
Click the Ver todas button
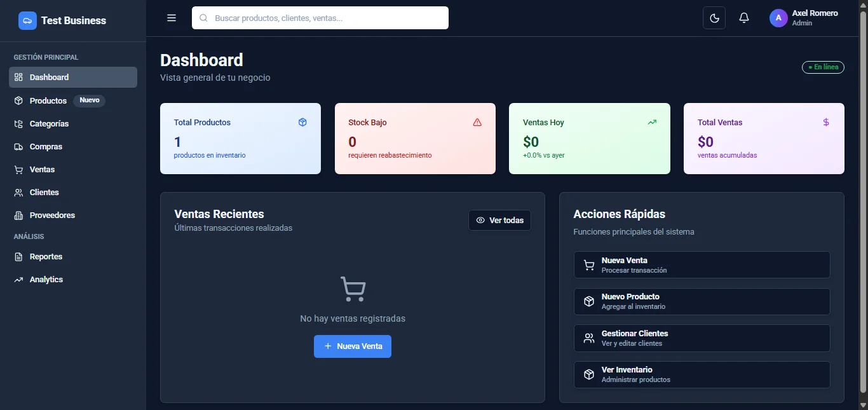[499, 221]
